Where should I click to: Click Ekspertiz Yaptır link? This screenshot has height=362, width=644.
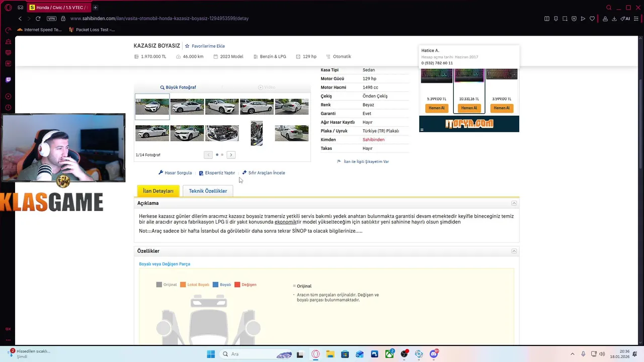pyautogui.click(x=217, y=173)
